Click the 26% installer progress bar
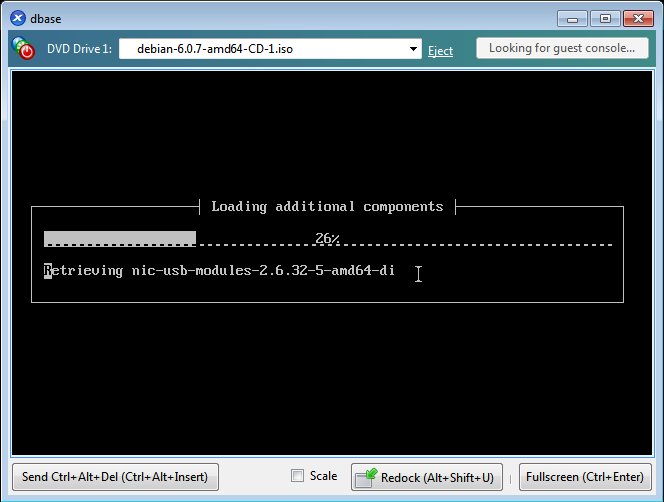This screenshot has width=664, height=502. tap(328, 239)
